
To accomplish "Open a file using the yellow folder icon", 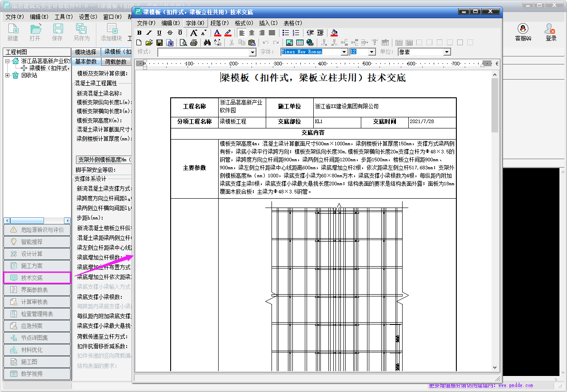I will click(149, 43).
